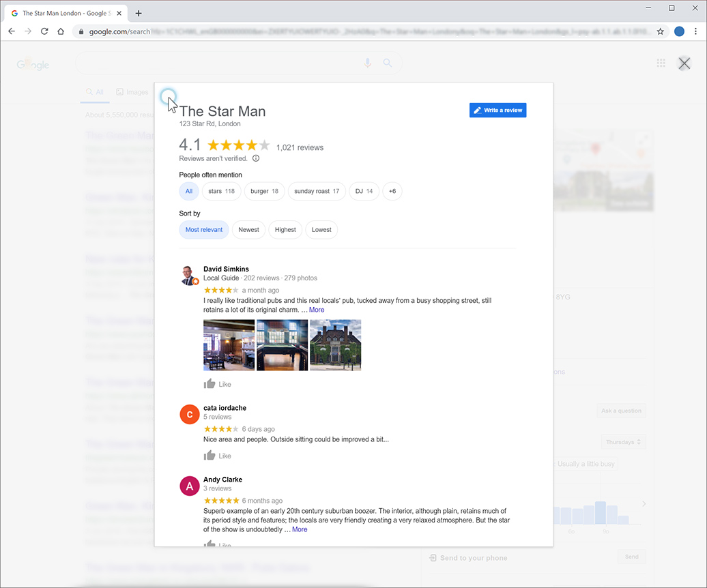Open the Chrome profile avatar
Viewport: 707px width, 588px height.
[679, 31]
